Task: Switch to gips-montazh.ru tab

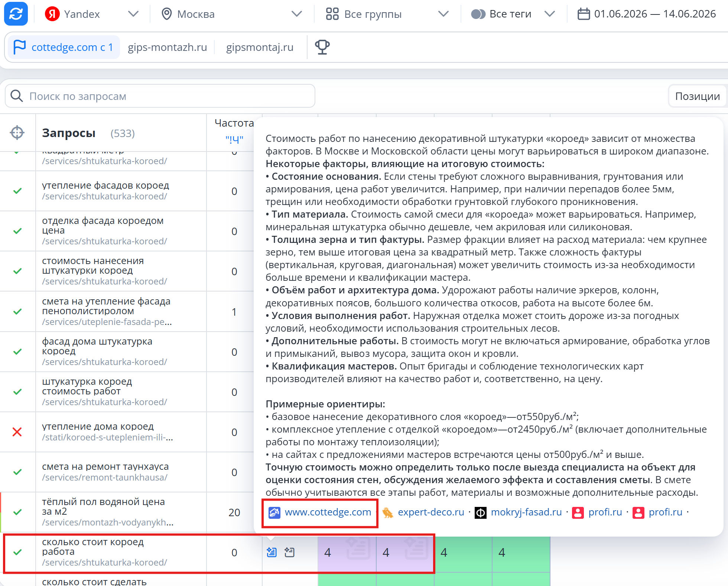Action: click(167, 47)
